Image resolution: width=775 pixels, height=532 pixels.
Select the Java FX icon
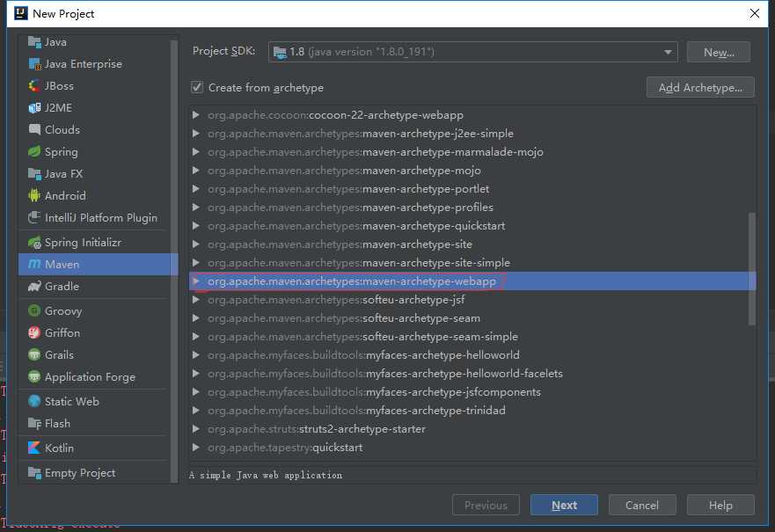point(34,174)
